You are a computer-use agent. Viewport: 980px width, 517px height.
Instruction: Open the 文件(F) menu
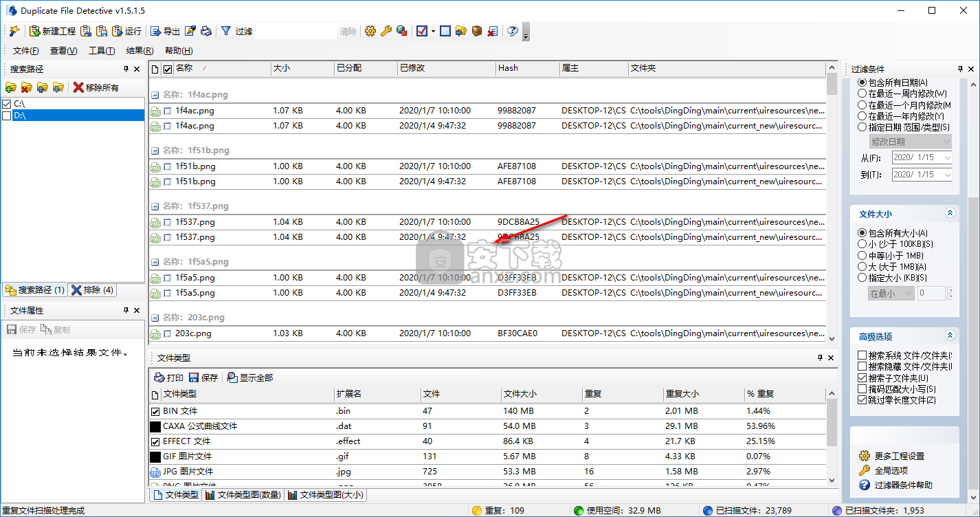(26, 51)
